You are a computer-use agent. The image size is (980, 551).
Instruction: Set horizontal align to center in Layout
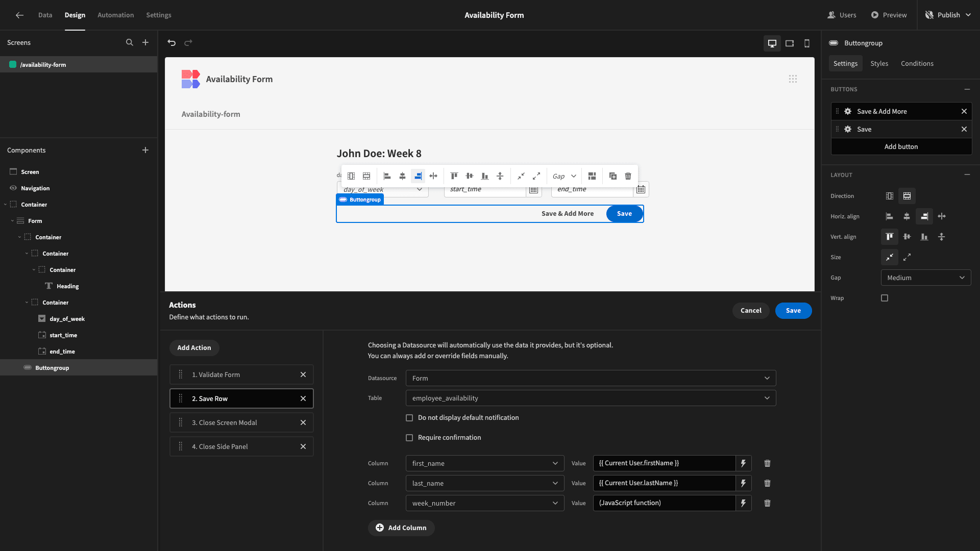pos(906,216)
